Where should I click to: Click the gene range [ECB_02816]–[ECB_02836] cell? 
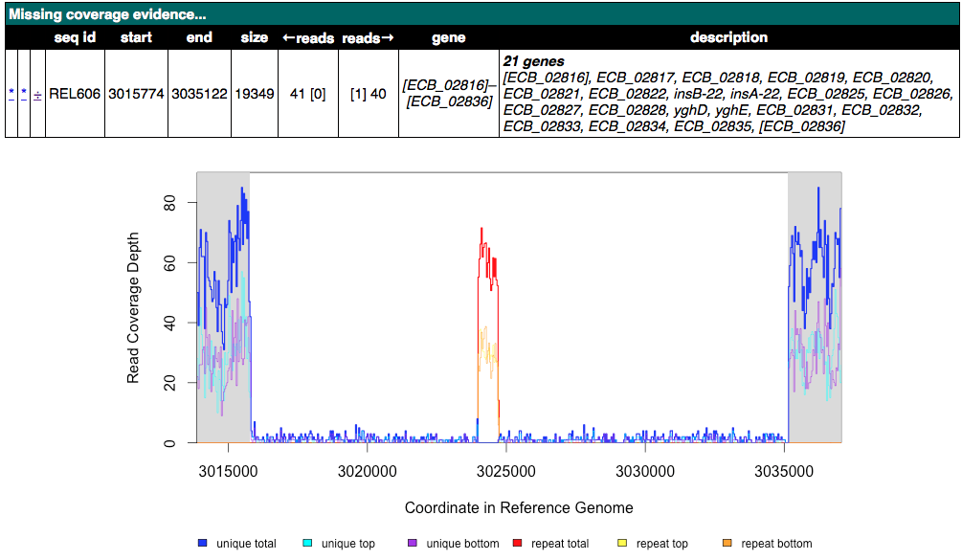(448, 94)
